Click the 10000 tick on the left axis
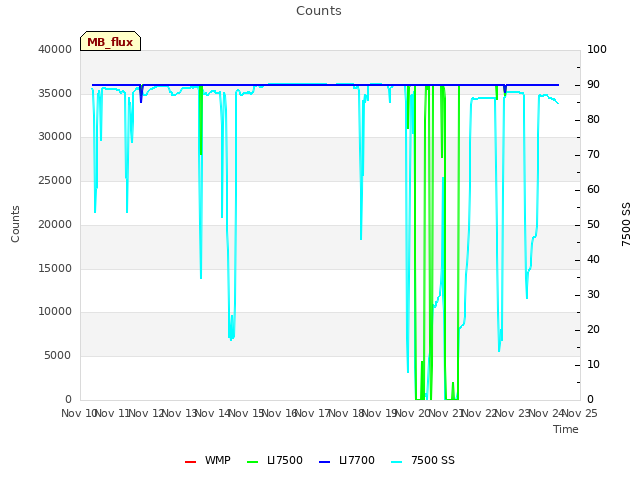The height and width of the screenshot is (480, 640). point(55,312)
